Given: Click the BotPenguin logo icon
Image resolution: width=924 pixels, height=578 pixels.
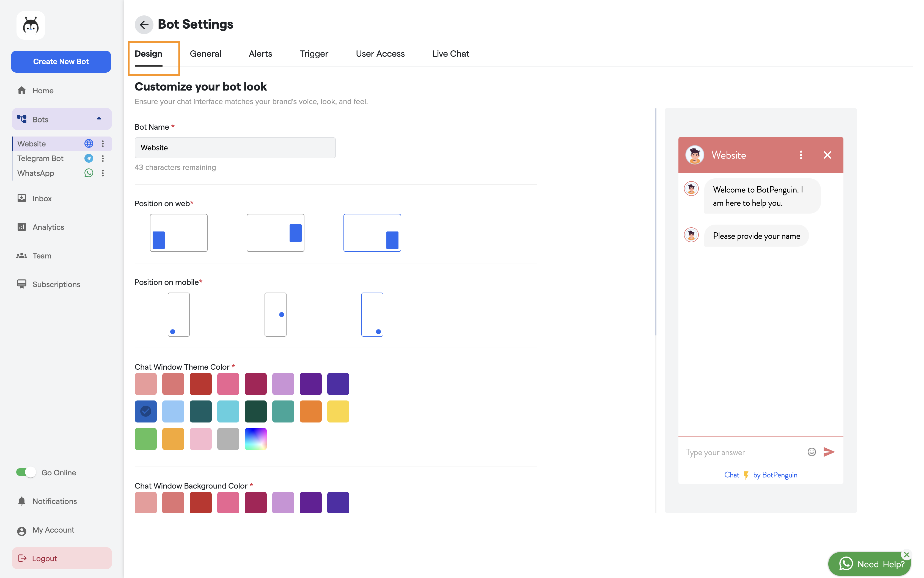Looking at the screenshot, I should tap(31, 26).
